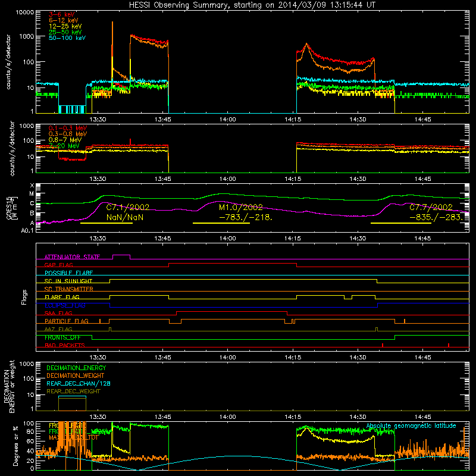This screenshot has width=476, height=476.
Task: Click the DECIMATION ENERGY or weight axis title
Action: [x=9, y=386]
